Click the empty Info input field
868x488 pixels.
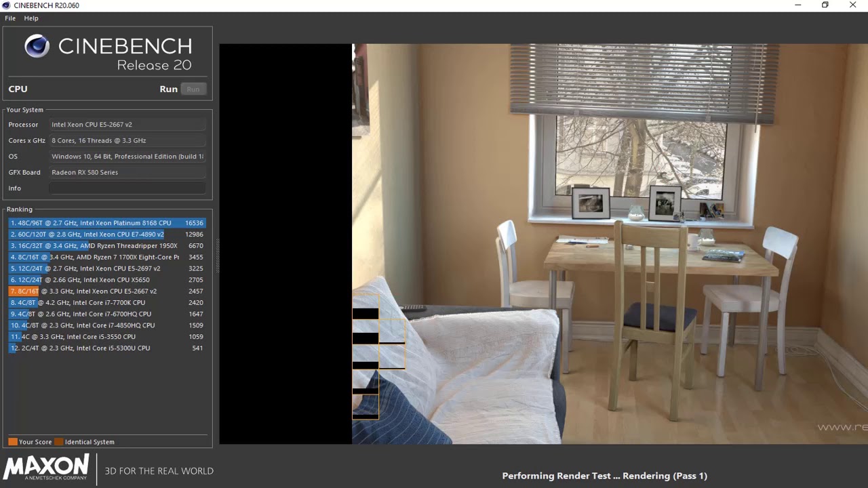point(127,188)
